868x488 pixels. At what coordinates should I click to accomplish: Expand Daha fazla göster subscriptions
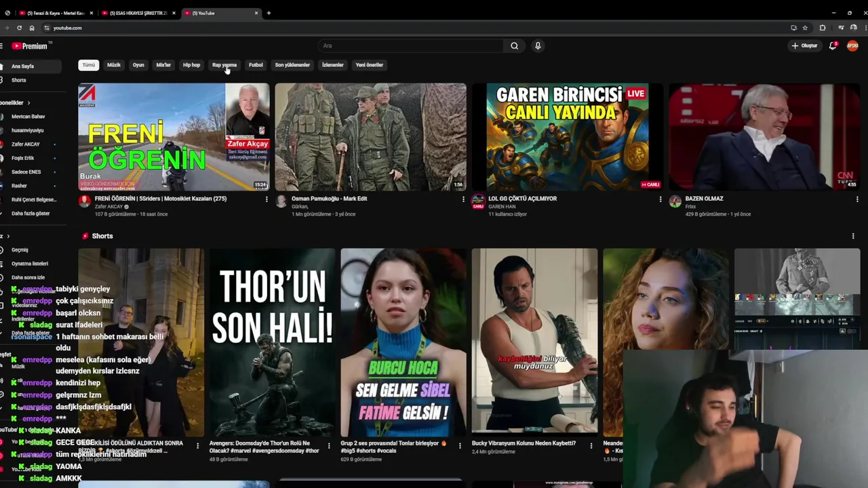point(30,213)
